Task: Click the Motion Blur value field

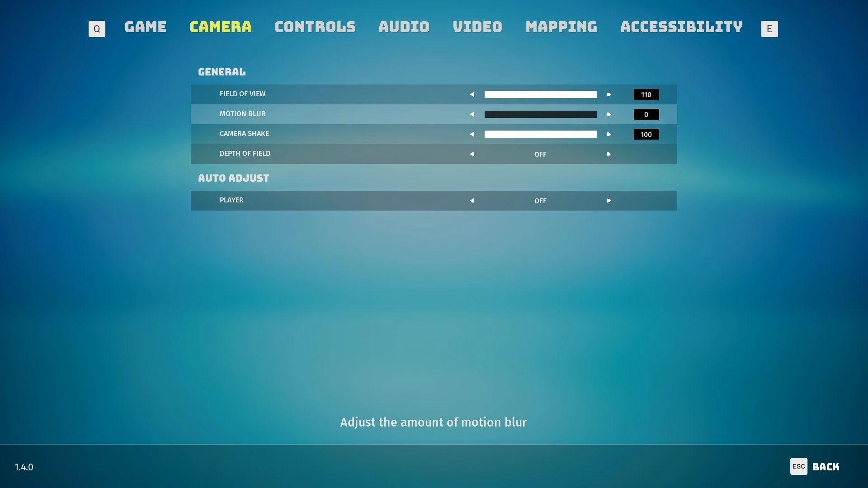Action: pyautogui.click(x=646, y=114)
